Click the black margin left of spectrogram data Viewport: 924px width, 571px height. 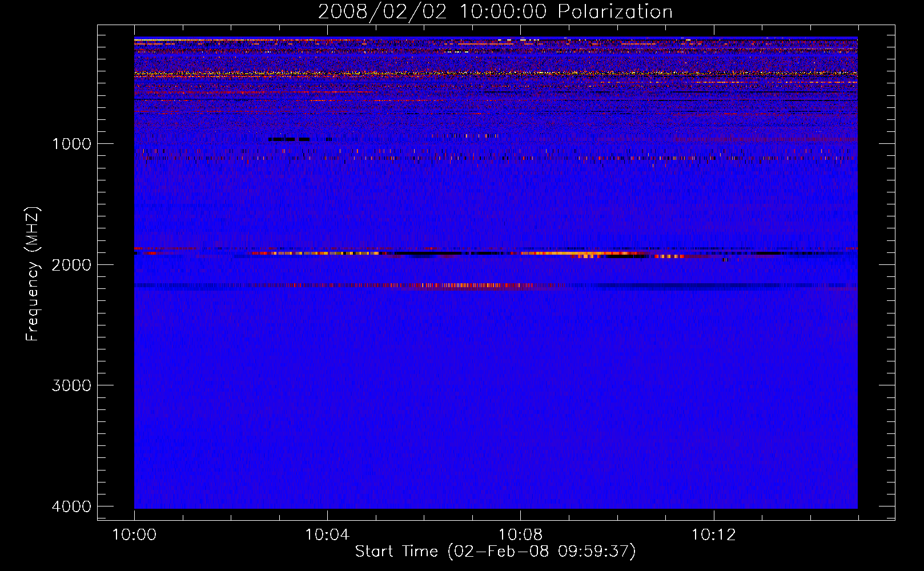click(115, 272)
